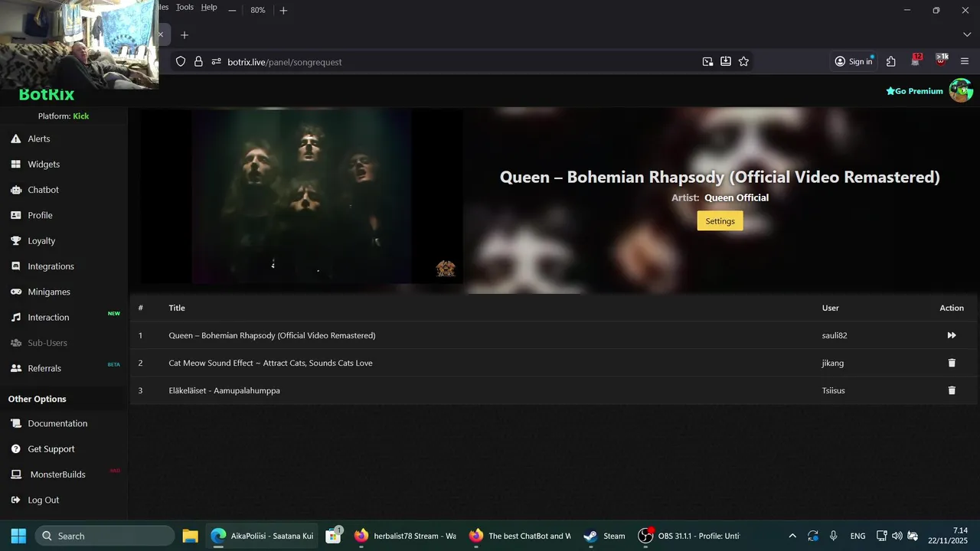Click the Referrals people icon
This screenshot has height=551, width=980.
[x=15, y=368]
